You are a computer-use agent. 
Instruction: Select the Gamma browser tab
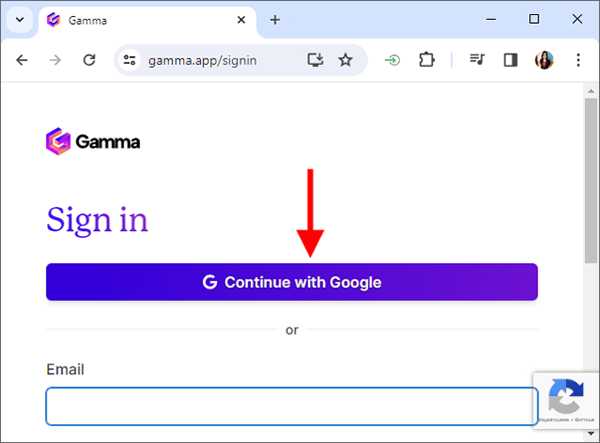pyautogui.click(x=147, y=20)
